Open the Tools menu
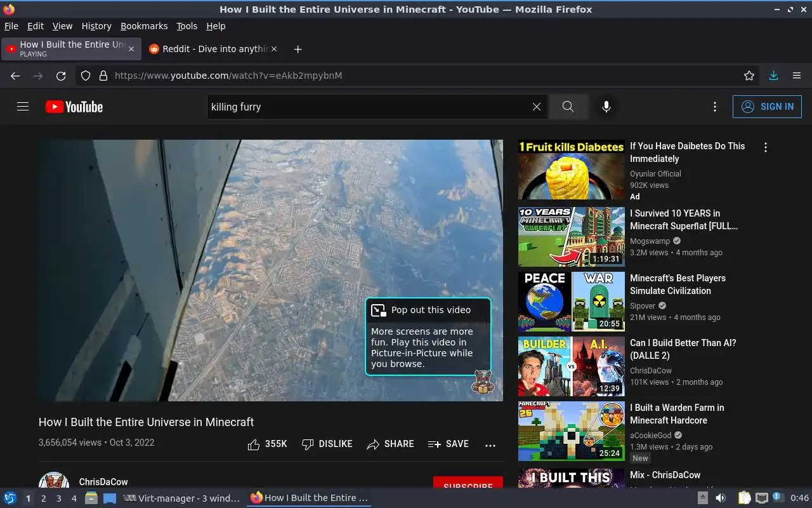The width and height of the screenshot is (812, 508). [187, 26]
